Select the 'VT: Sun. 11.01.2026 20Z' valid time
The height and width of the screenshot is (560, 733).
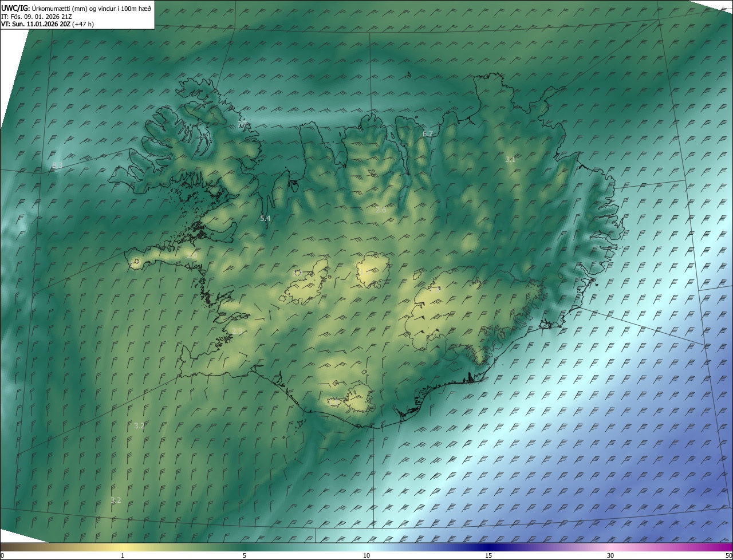(36, 25)
